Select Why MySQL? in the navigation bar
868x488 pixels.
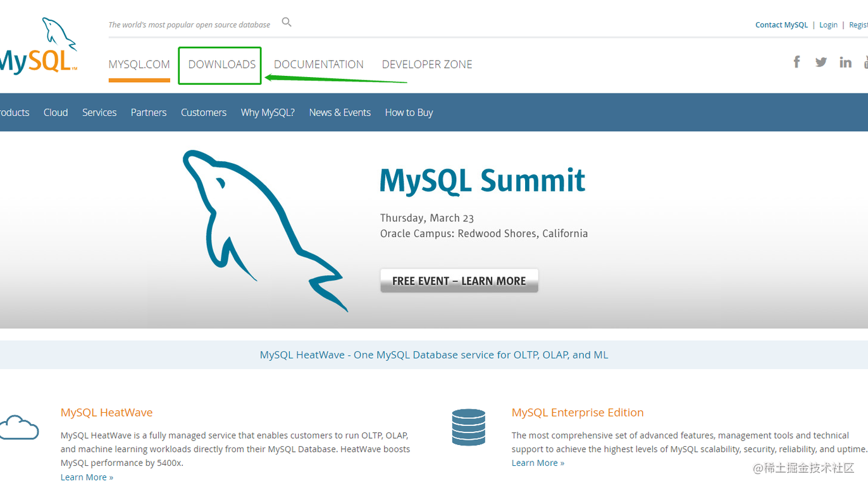point(268,112)
